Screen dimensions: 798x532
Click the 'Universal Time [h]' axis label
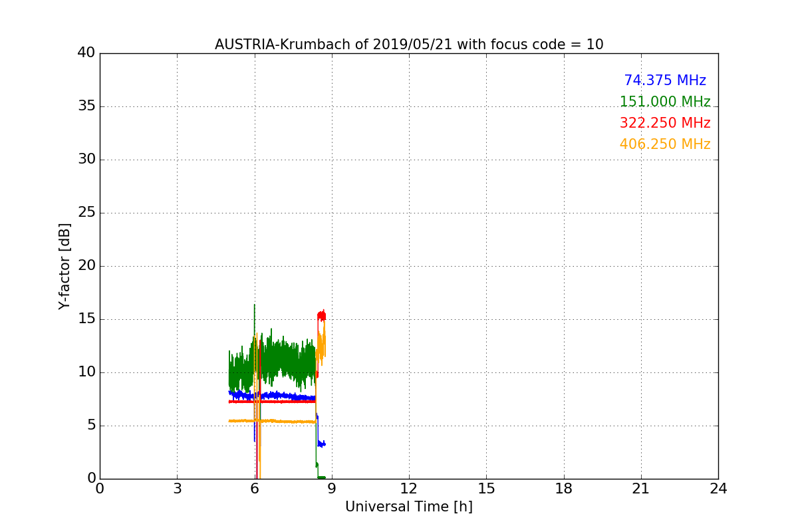pos(409,507)
